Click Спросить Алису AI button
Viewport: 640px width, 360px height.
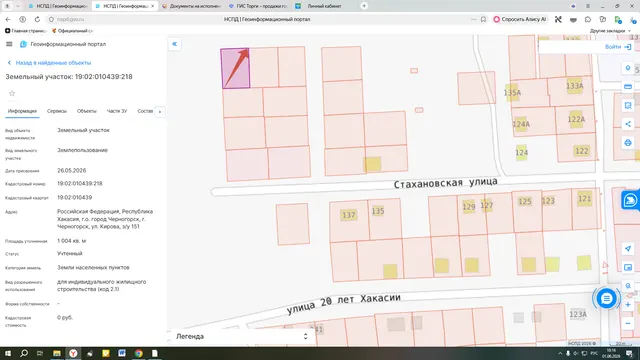[520, 19]
